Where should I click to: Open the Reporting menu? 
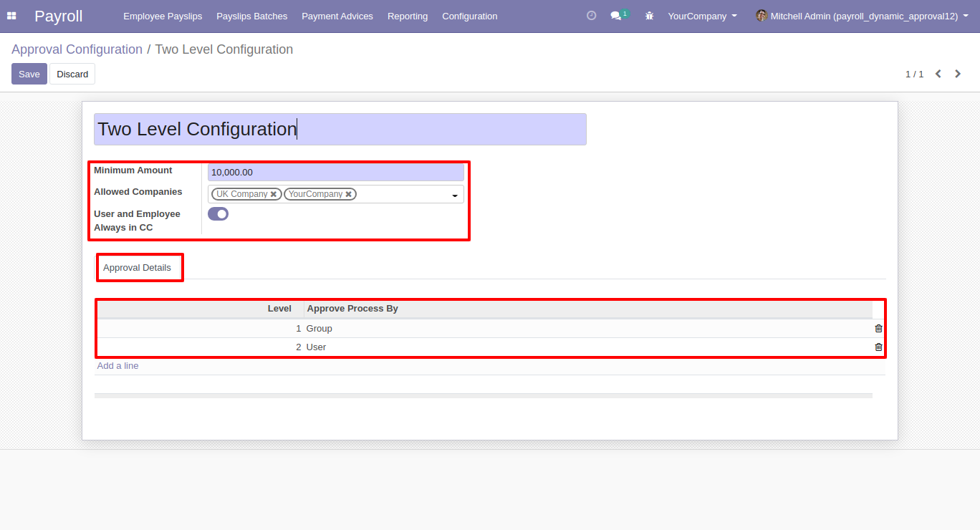[408, 16]
